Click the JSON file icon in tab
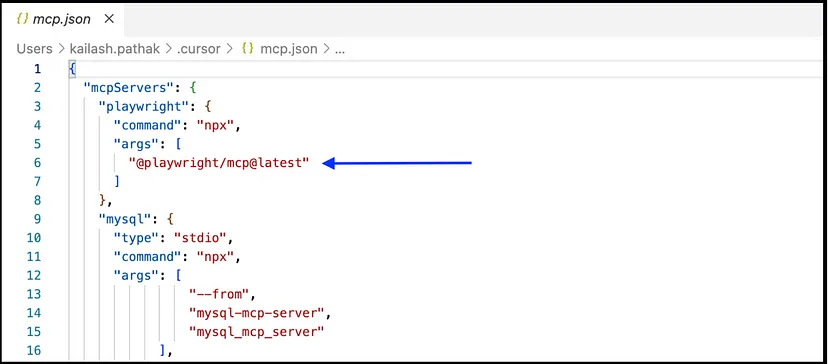This screenshot has width=828, height=364. pyautogui.click(x=22, y=19)
